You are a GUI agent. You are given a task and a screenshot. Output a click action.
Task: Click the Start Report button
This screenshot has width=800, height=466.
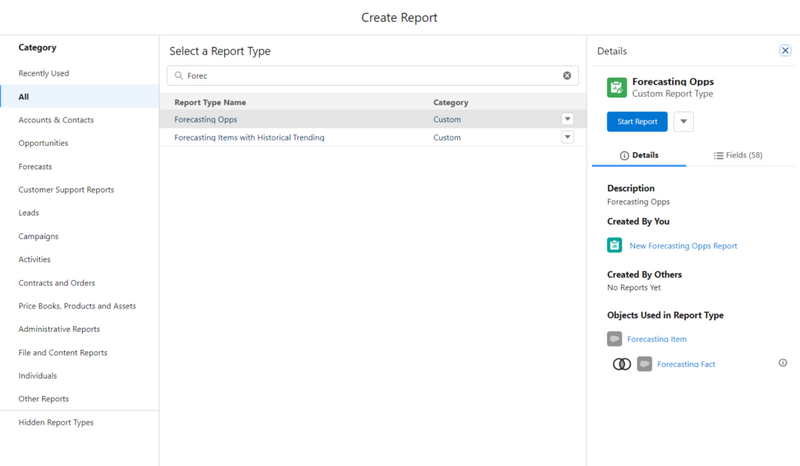pyautogui.click(x=637, y=121)
